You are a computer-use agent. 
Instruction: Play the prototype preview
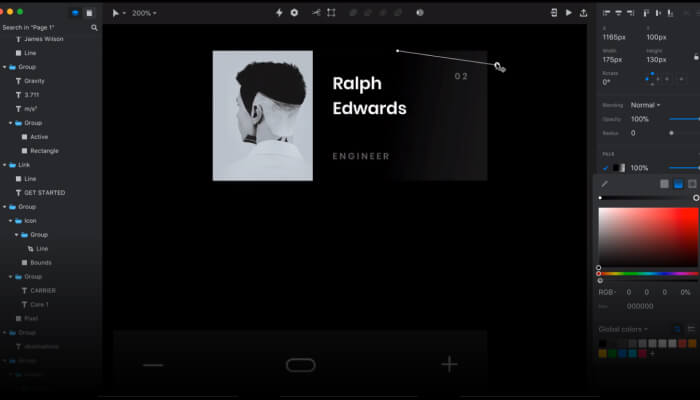(569, 12)
